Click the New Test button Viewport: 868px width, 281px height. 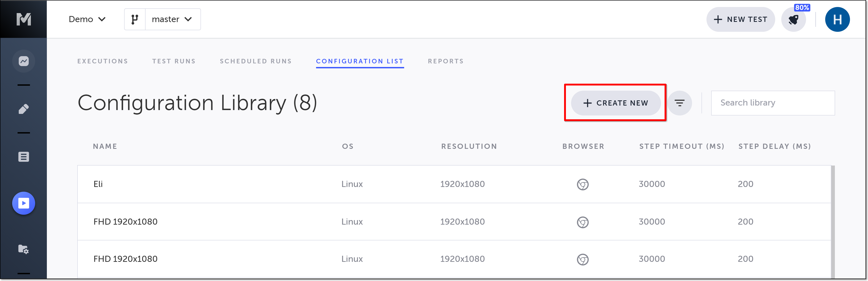click(740, 20)
